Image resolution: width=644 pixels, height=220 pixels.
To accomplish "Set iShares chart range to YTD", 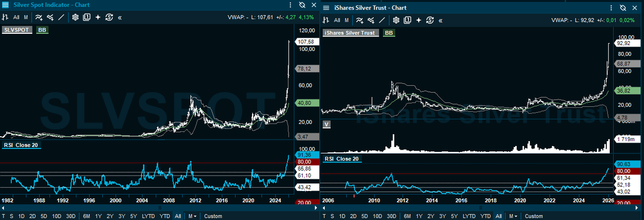I will tap(486, 216).
